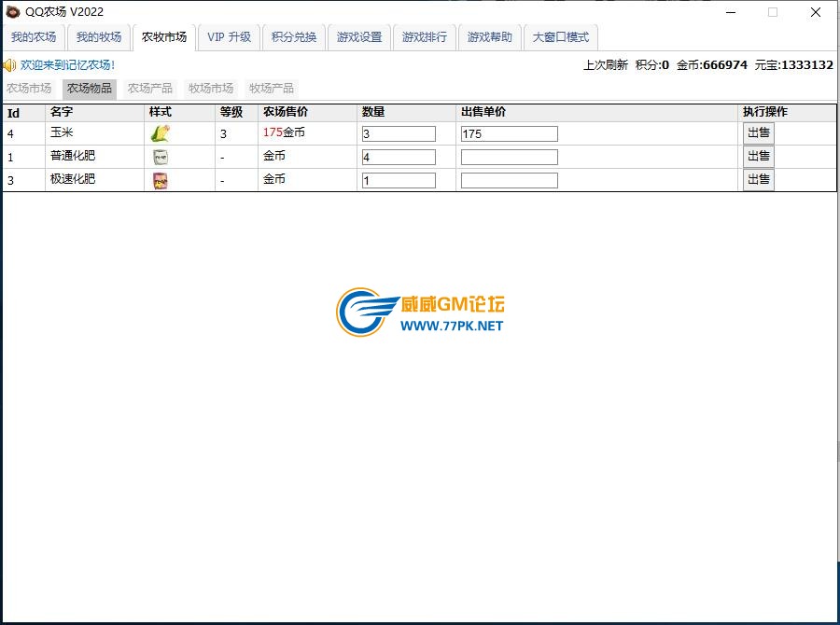Click the 上次刷新 link

(606, 65)
